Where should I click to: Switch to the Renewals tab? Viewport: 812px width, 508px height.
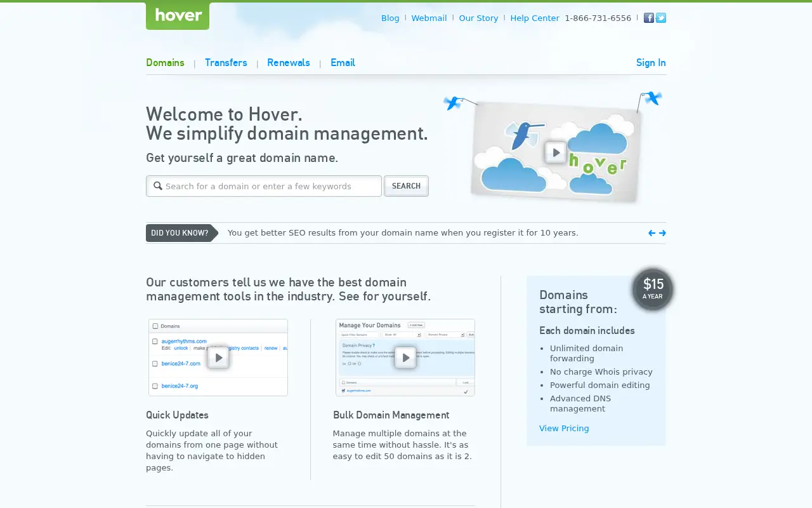pyautogui.click(x=289, y=63)
